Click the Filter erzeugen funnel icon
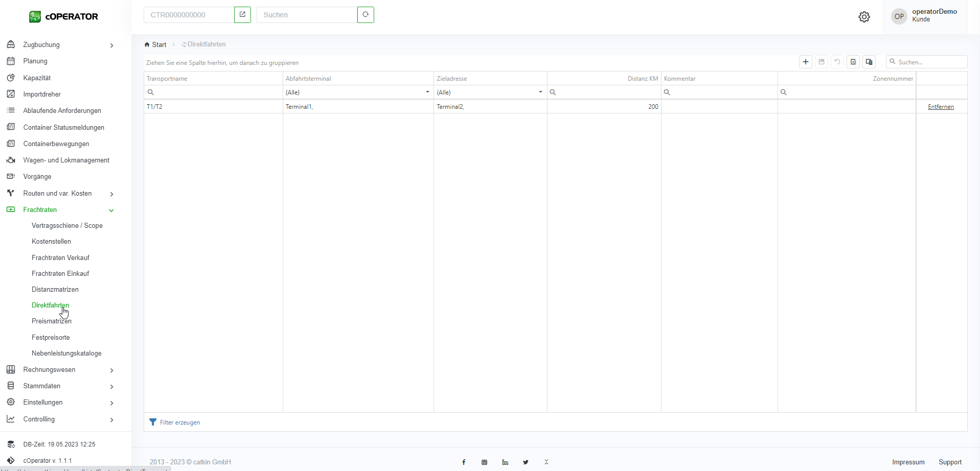The height and width of the screenshot is (471, 980). [x=153, y=422]
